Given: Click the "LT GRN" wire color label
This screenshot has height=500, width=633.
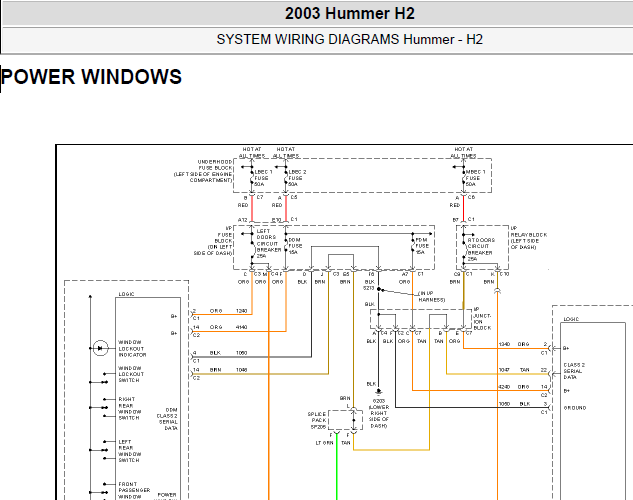Looking at the screenshot, I should pyautogui.click(x=325, y=443).
